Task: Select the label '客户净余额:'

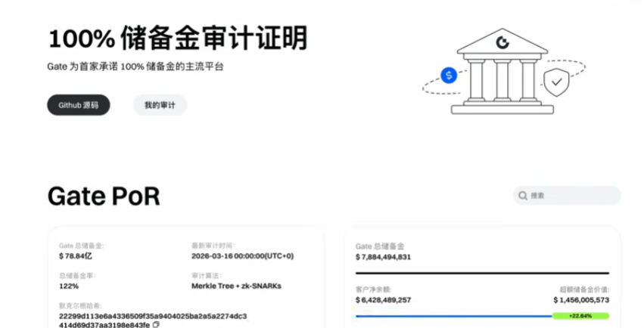Action: point(373,289)
